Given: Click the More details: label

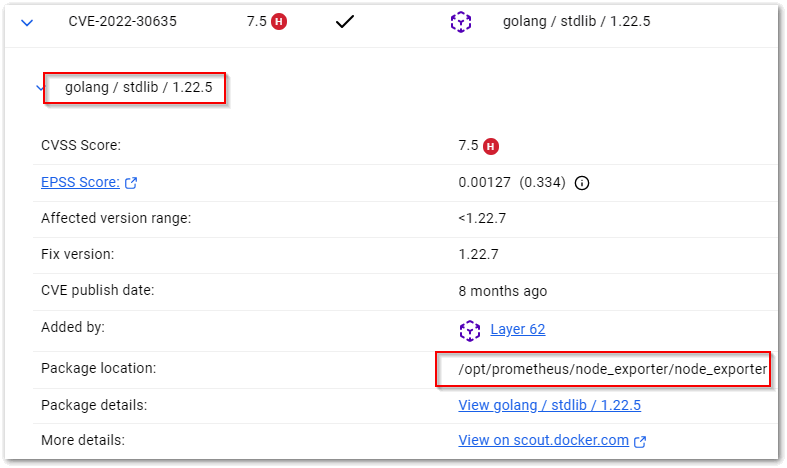Looking at the screenshot, I should coord(83,440).
